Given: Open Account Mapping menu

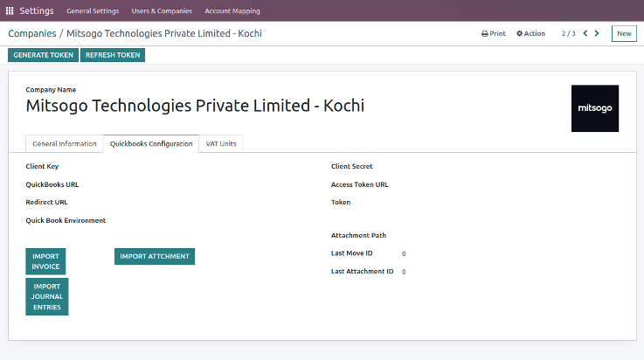Looking at the screenshot, I should pos(232,11).
